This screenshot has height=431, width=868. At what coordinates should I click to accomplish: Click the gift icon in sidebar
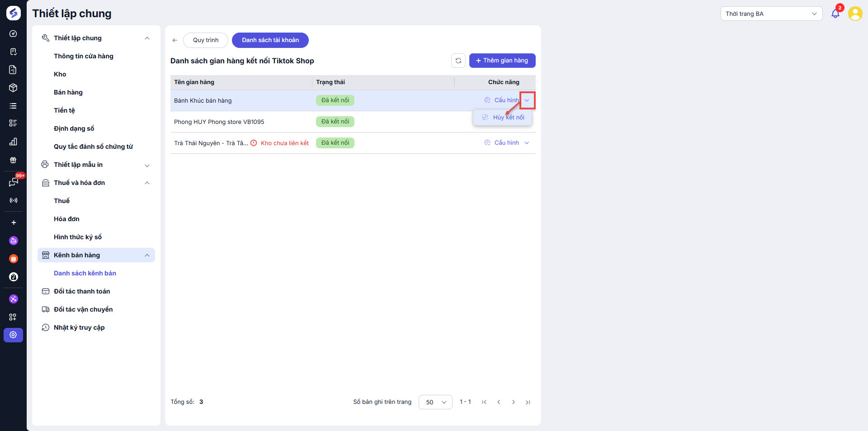pos(13,160)
